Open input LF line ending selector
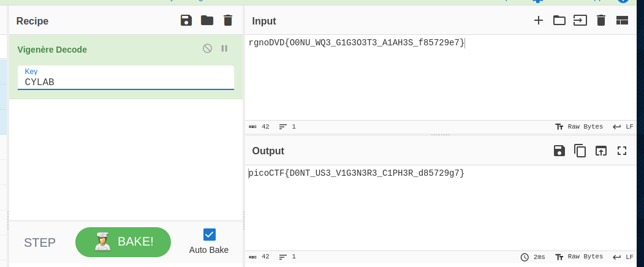The image size is (644, 267). coord(623,127)
